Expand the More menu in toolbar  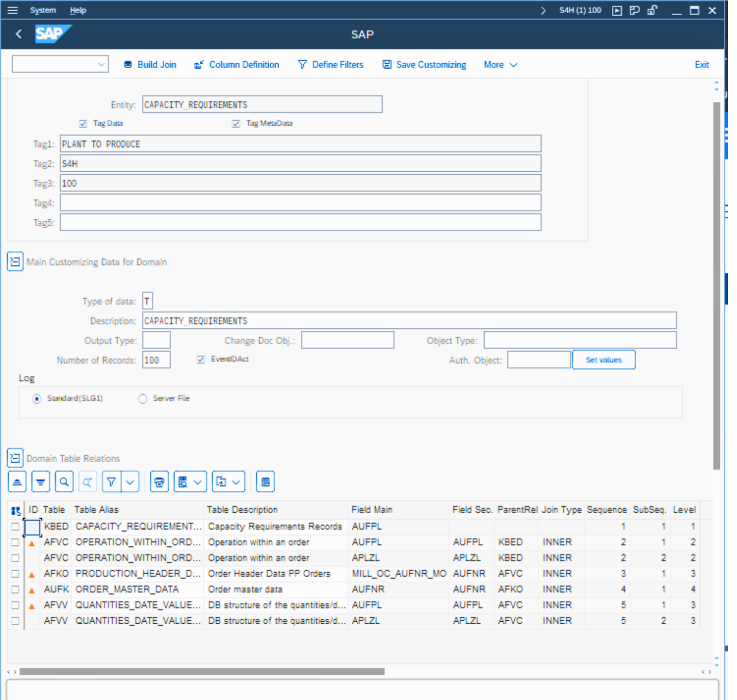[500, 65]
